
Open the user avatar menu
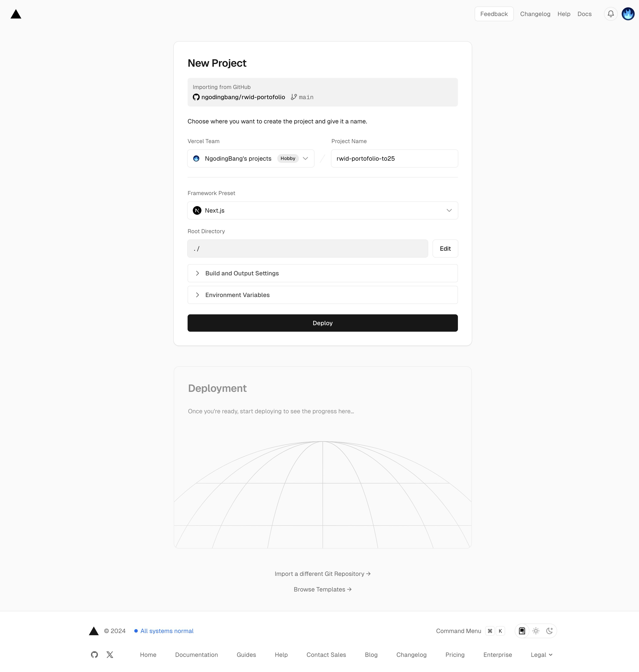628,14
